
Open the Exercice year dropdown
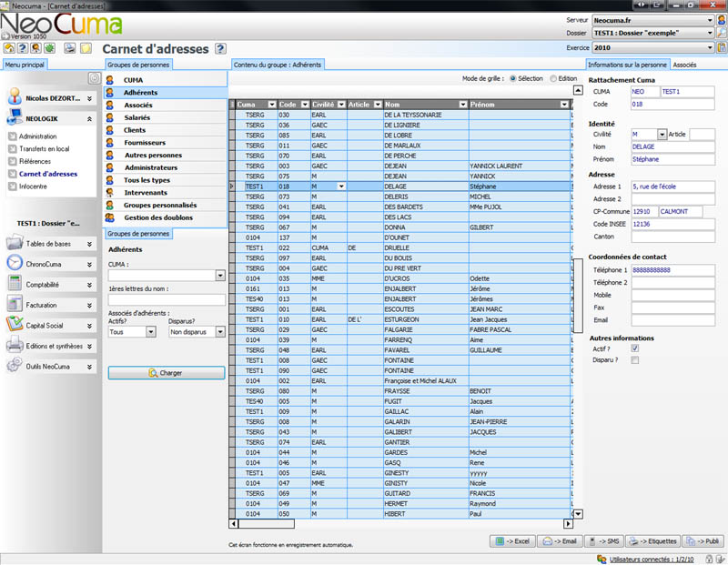710,47
